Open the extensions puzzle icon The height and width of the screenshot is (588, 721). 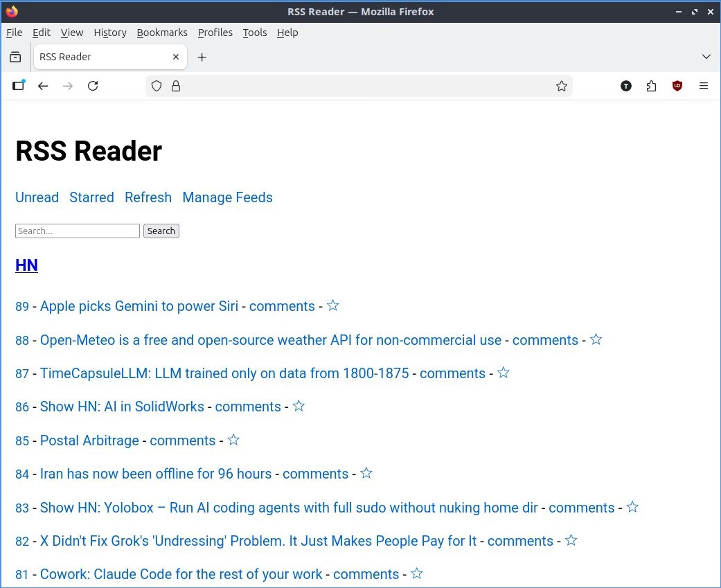pos(651,86)
